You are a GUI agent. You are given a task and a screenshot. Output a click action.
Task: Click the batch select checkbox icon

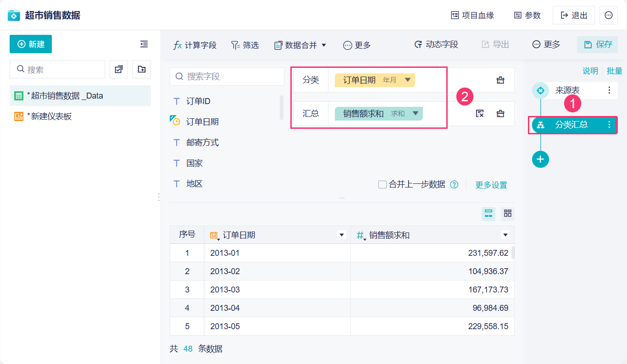(119, 69)
